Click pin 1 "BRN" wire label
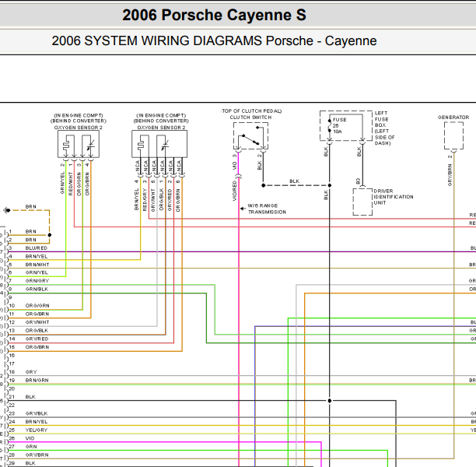 (30, 231)
